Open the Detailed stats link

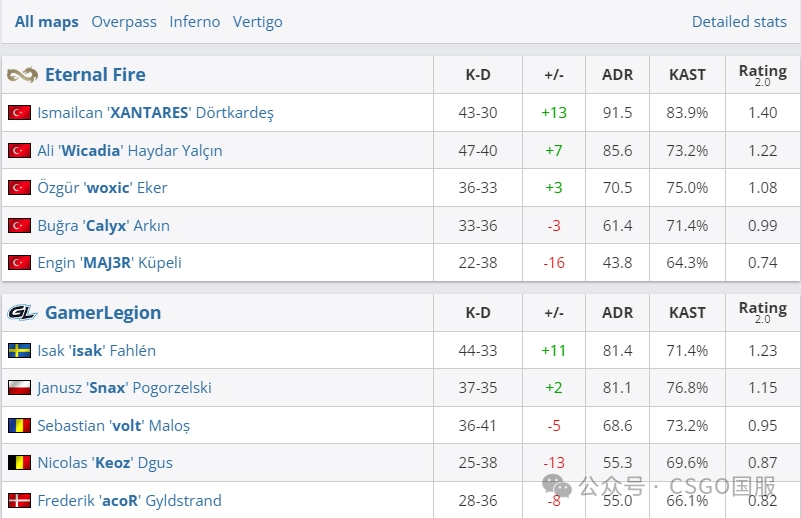(739, 21)
